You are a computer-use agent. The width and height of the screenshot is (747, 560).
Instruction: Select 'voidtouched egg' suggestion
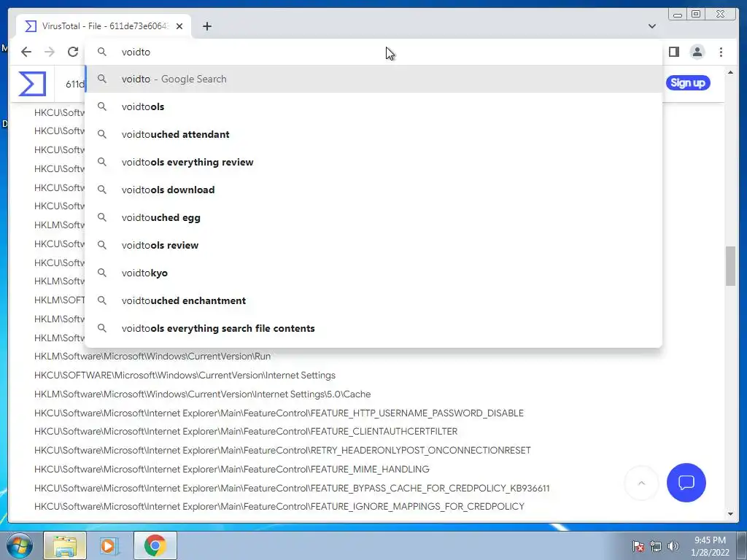373,217
